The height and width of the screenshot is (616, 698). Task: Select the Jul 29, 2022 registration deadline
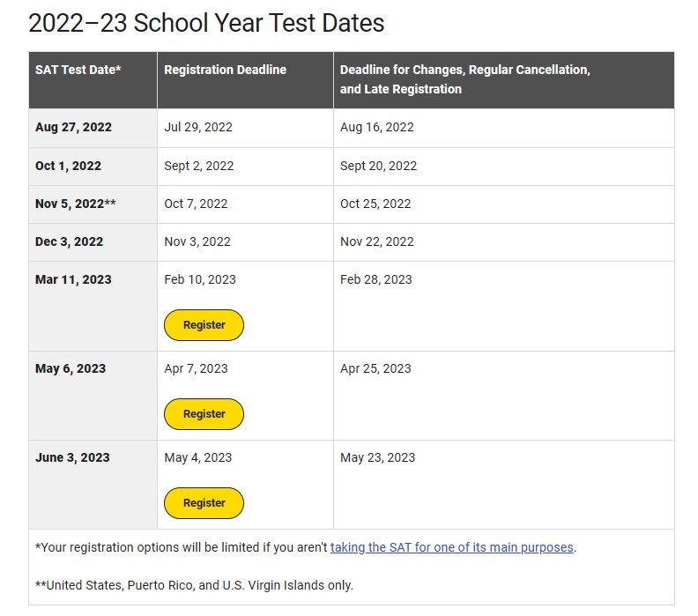click(x=198, y=127)
